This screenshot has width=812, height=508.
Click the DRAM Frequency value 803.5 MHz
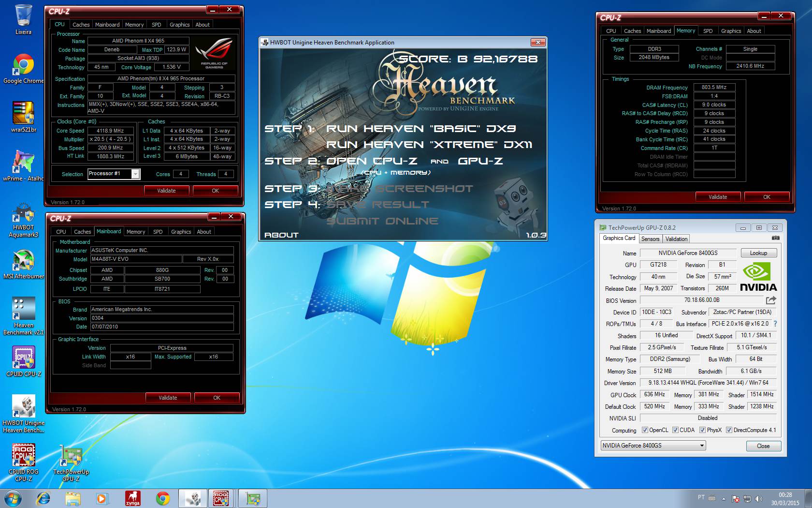714,88
